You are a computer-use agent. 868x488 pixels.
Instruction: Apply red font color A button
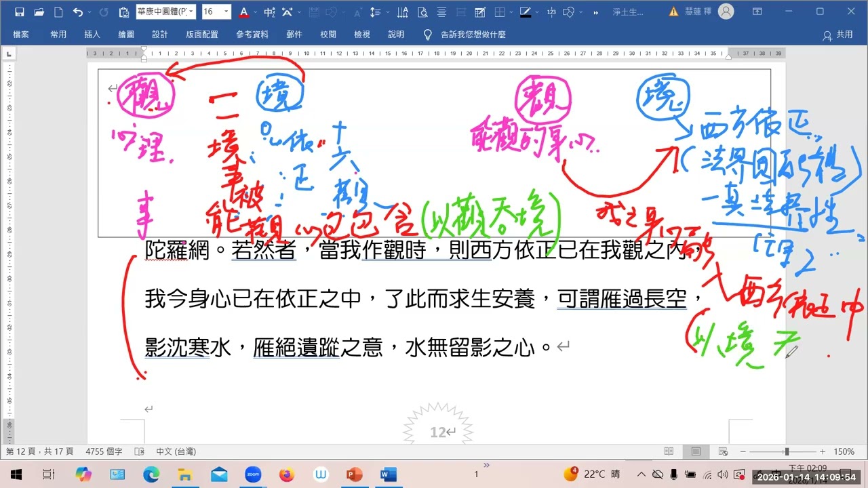point(243,12)
